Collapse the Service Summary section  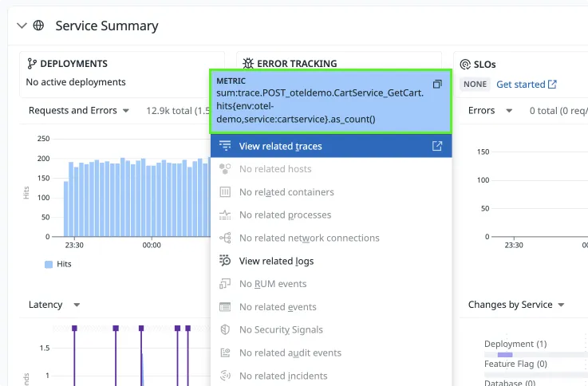(22, 26)
